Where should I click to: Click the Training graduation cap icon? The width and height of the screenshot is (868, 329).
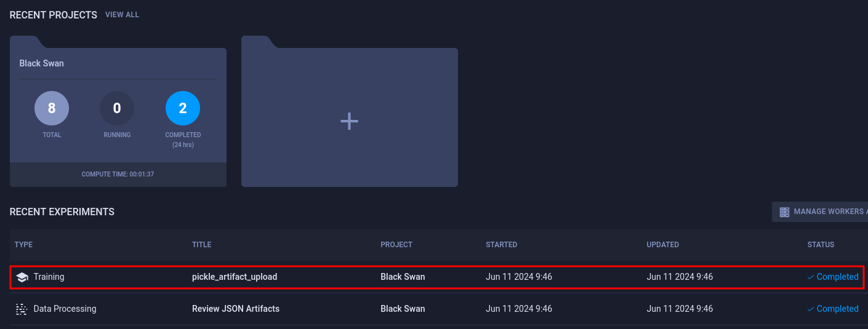point(22,277)
